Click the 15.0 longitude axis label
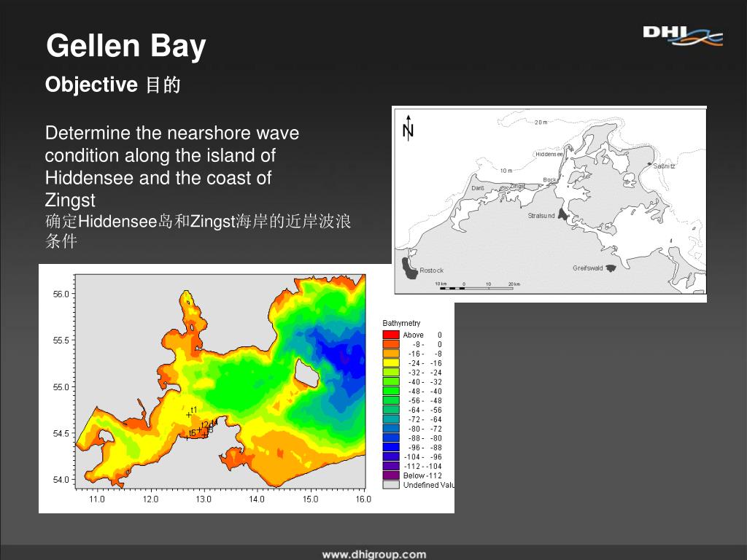Viewport: 747px width, 560px height. point(311,499)
